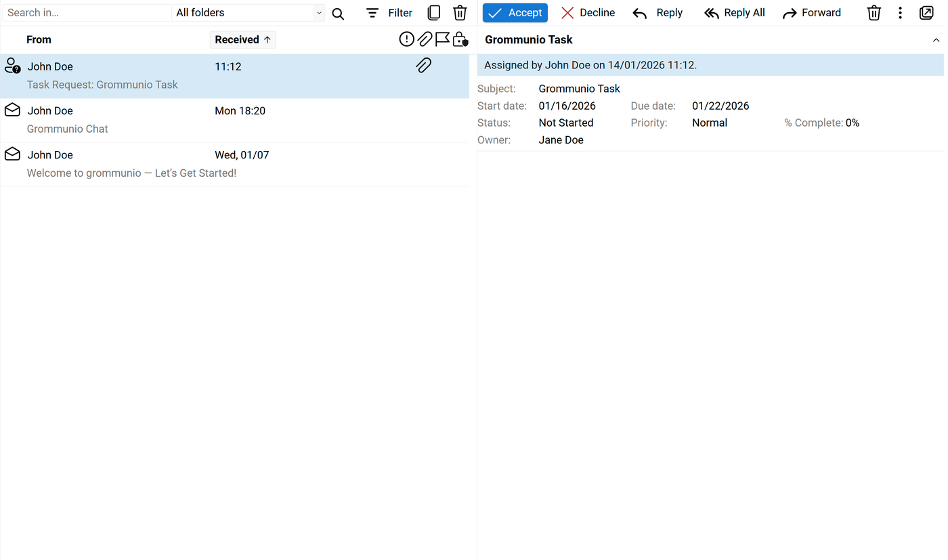
Task: Forward the task request
Action: coord(811,13)
